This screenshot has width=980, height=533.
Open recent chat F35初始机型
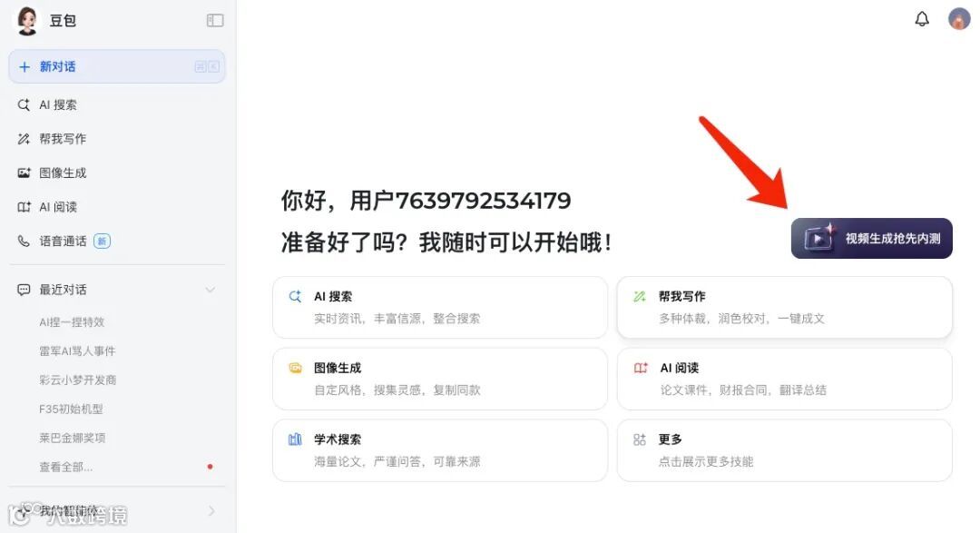pos(71,410)
